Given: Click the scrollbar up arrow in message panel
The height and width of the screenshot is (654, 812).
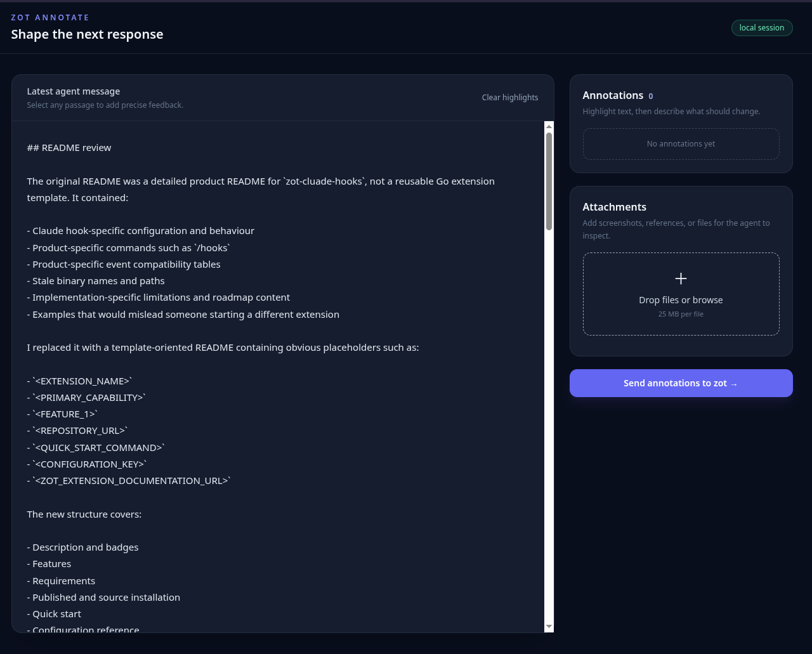Looking at the screenshot, I should (x=549, y=126).
